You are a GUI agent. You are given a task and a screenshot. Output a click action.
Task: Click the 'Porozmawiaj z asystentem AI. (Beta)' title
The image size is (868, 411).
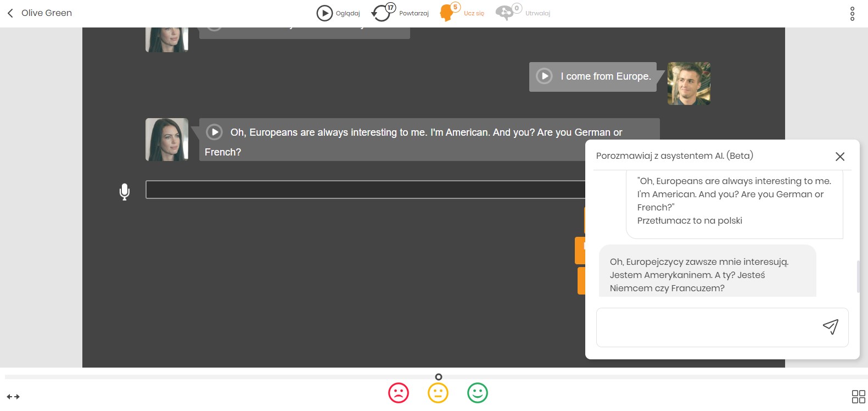coord(675,156)
